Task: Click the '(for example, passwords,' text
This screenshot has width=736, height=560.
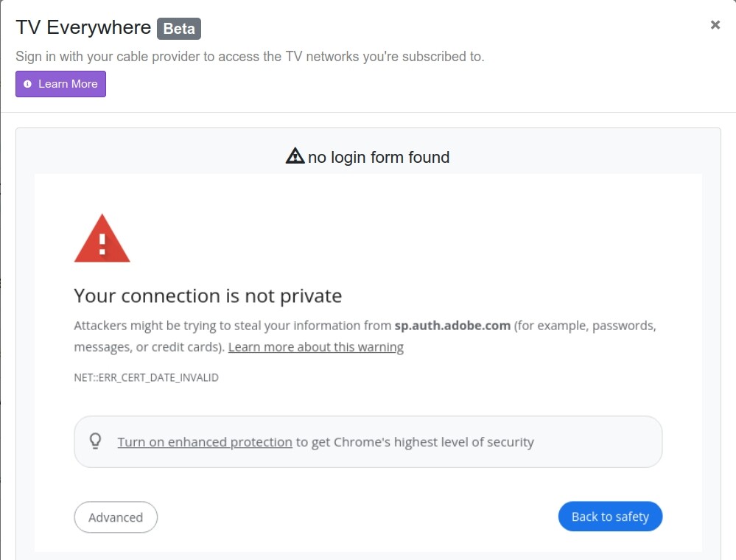Action: click(585, 326)
